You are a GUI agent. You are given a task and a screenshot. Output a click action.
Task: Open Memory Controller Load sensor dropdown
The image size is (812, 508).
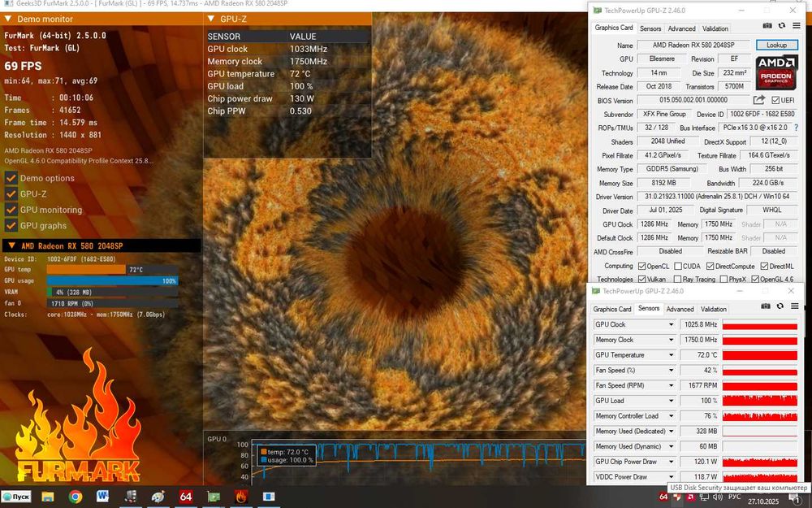point(672,415)
